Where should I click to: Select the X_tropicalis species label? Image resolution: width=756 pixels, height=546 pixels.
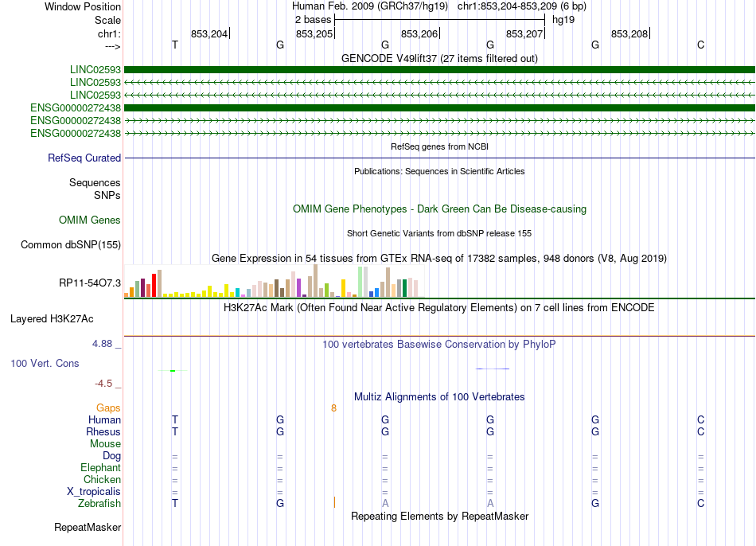pos(94,492)
